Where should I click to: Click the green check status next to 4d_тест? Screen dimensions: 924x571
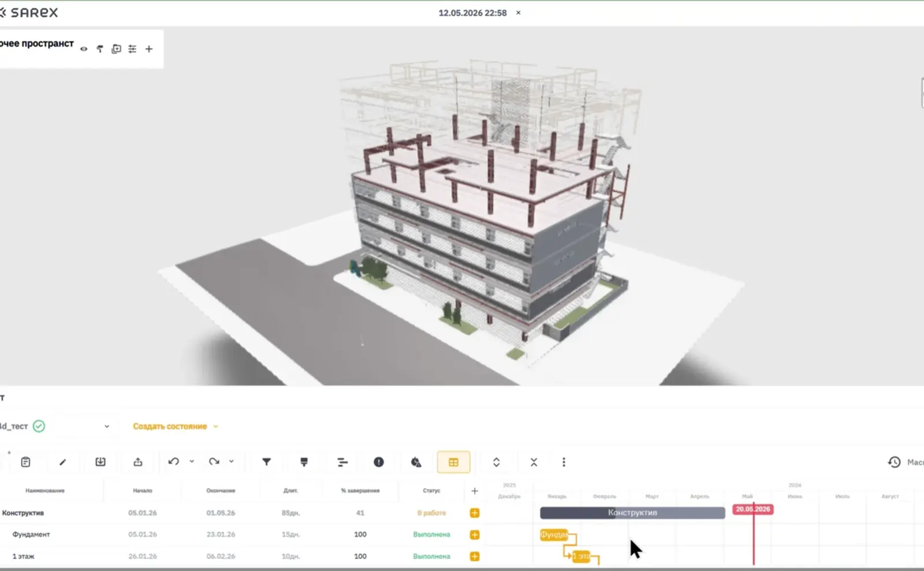[39, 426]
